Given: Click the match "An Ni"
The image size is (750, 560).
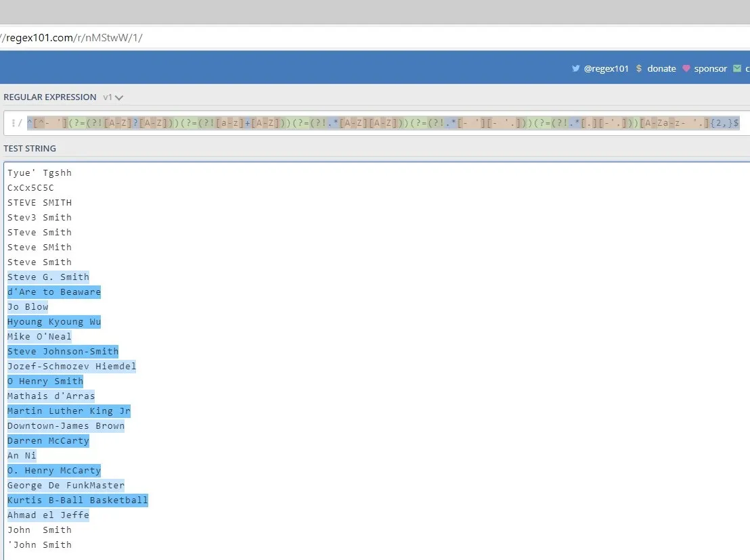Looking at the screenshot, I should point(22,456).
